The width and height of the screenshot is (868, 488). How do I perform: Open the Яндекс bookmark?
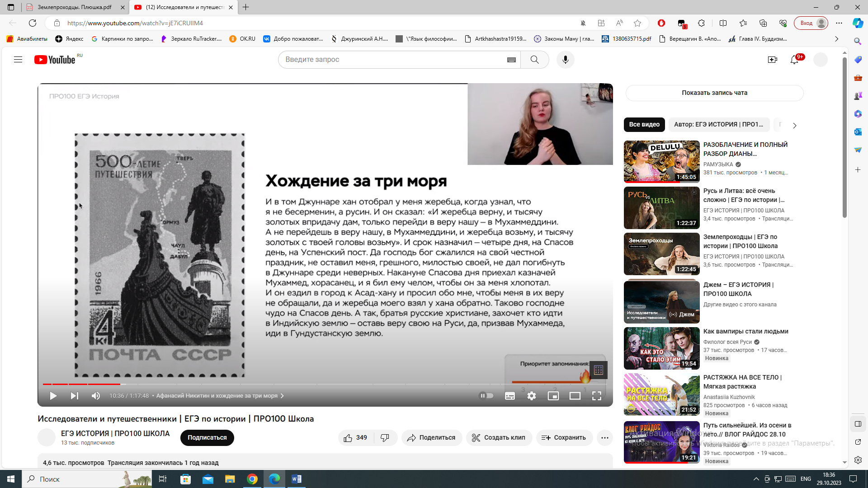[x=69, y=39]
